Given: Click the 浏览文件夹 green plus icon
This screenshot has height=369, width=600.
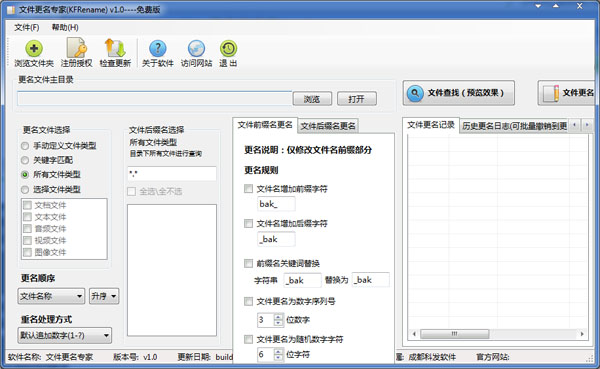Looking at the screenshot, I should (34, 48).
